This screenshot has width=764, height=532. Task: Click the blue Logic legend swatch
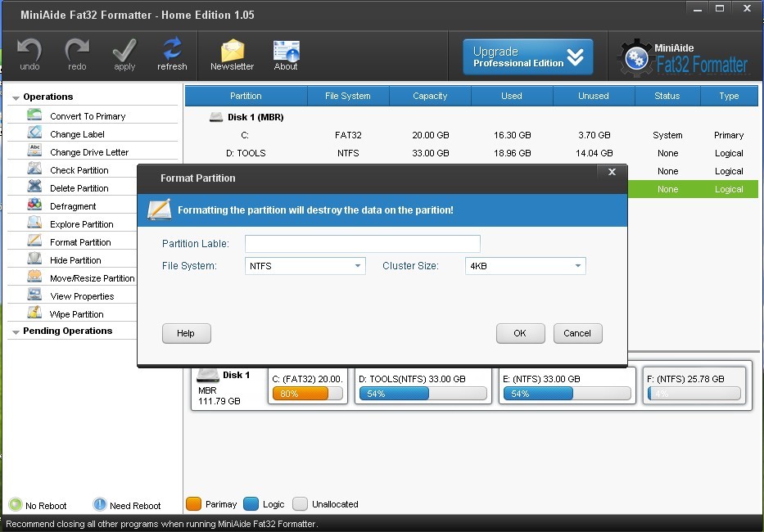[251, 503]
